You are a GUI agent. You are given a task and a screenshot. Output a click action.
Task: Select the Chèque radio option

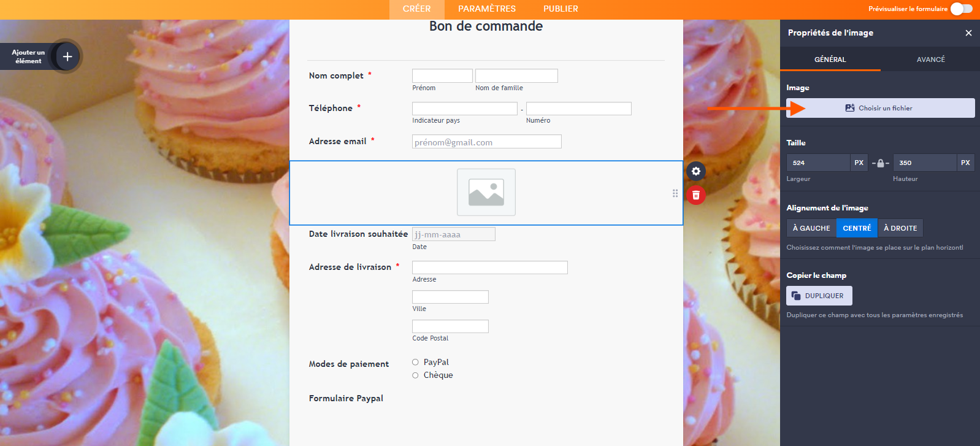click(415, 375)
